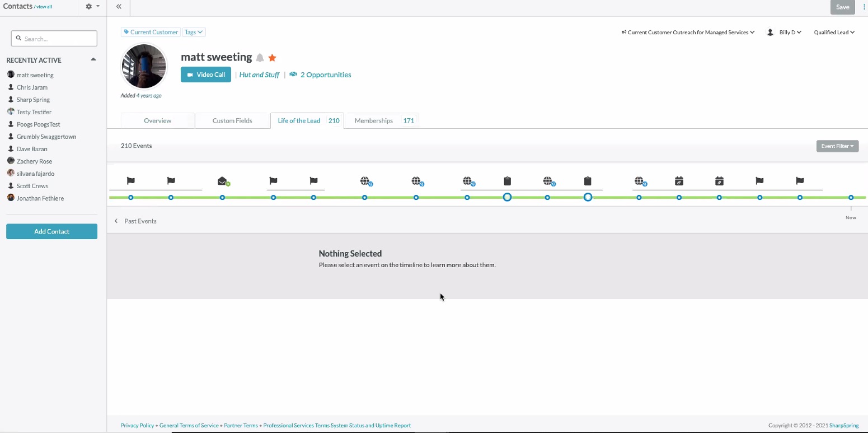
Task: Select Scott Crews in contact list
Action: click(x=33, y=186)
